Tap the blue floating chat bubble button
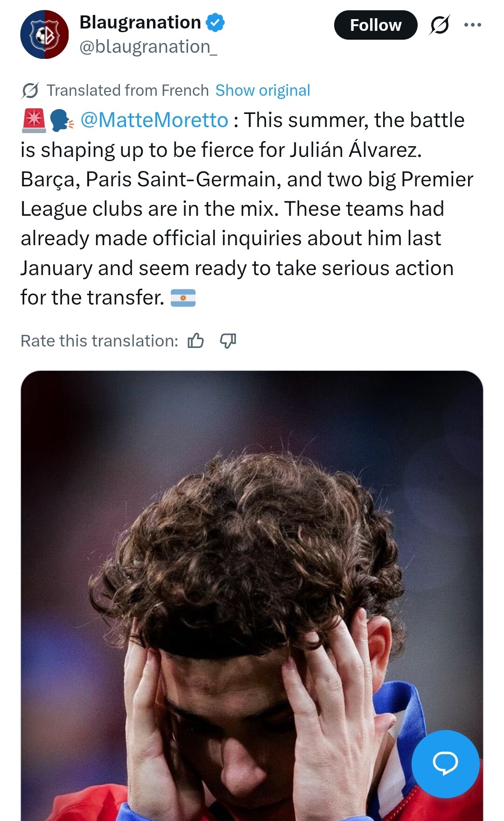The width and height of the screenshot is (504, 821). (x=445, y=764)
